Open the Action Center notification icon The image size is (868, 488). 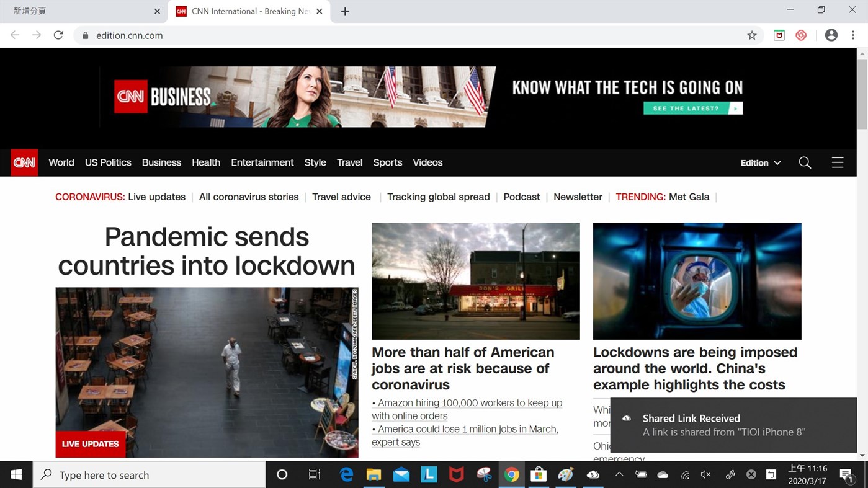click(x=846, y=476)
